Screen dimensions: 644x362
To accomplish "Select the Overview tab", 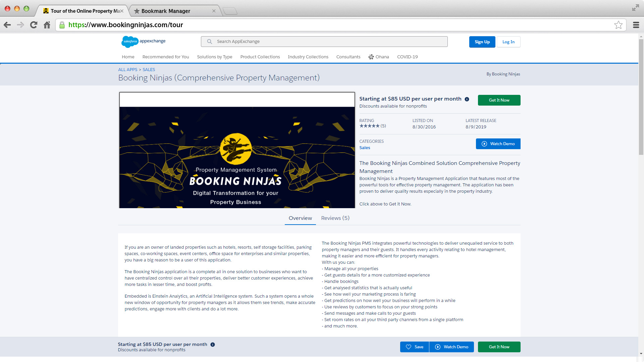I will (300, 218).
